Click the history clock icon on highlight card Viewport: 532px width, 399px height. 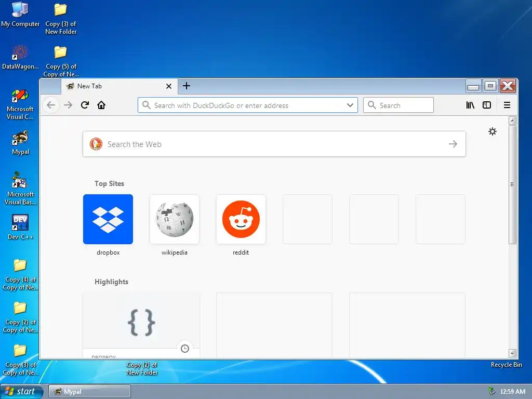tap(184, 349)
